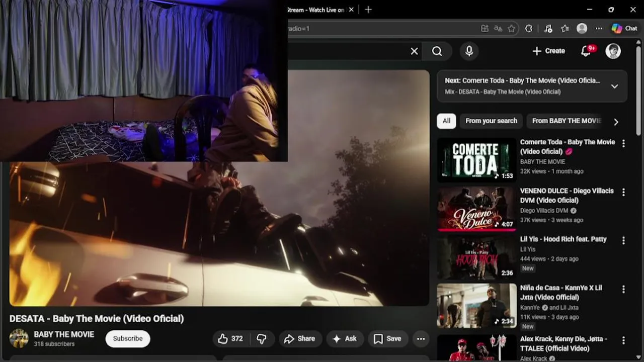Viewport: 644px width, 362px height.
Task: Share the DESATA video
Action: 299,339
